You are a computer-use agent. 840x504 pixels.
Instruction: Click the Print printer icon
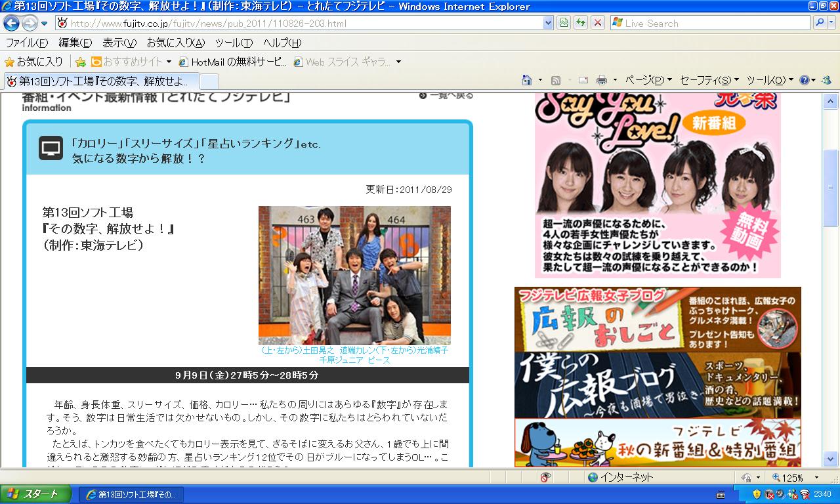pos(602,80)
